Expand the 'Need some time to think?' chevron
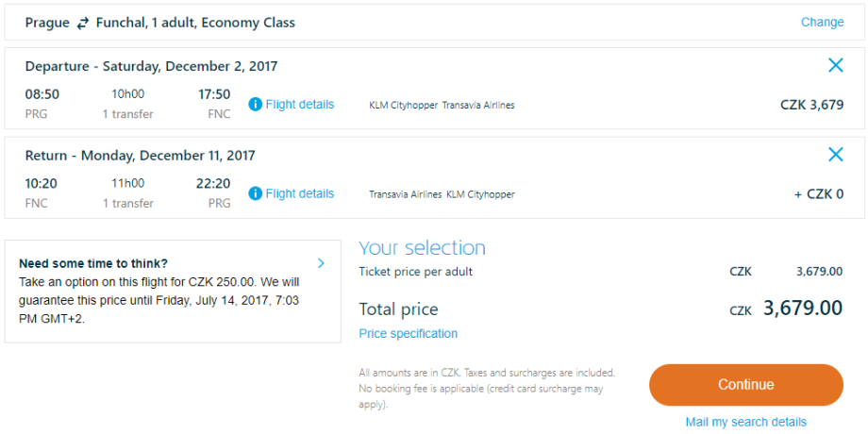This screenshot has width=868, height=434. [x=321, y=263]
